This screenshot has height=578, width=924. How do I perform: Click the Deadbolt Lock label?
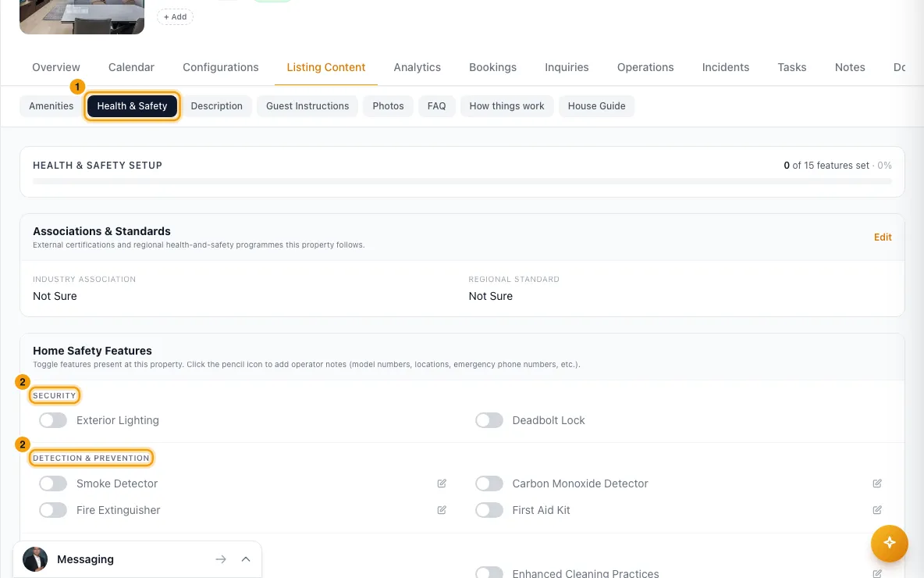549,420
